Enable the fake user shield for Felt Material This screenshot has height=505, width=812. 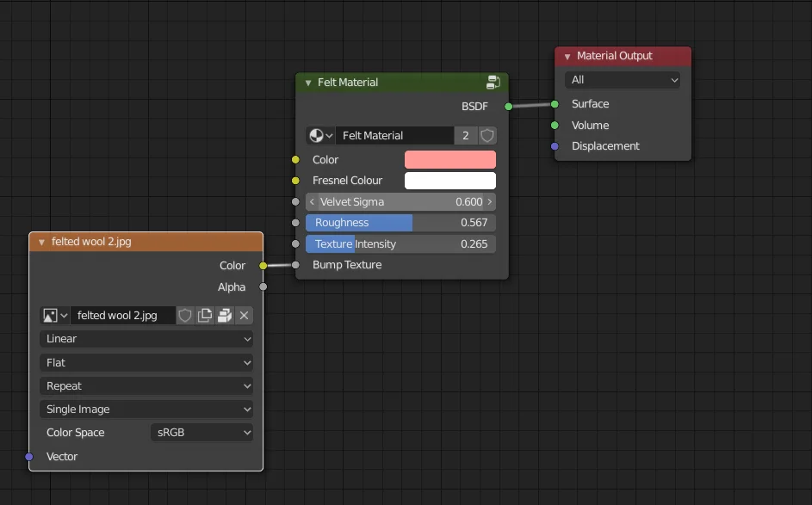tap(487, 135)
